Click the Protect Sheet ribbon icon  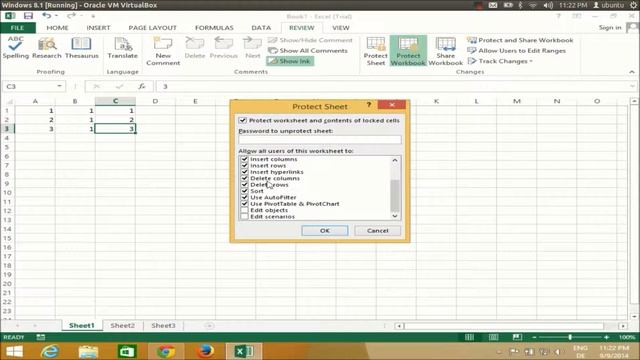[376, 51]
